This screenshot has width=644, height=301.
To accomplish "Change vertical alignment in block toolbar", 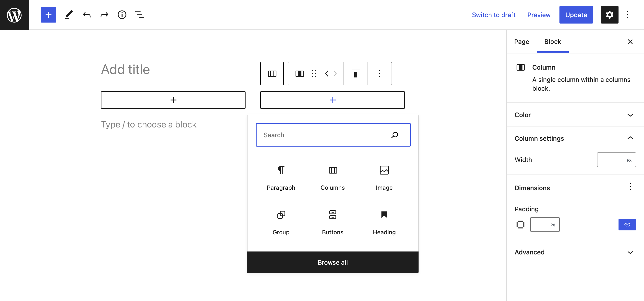I will [x=356, y=74].
